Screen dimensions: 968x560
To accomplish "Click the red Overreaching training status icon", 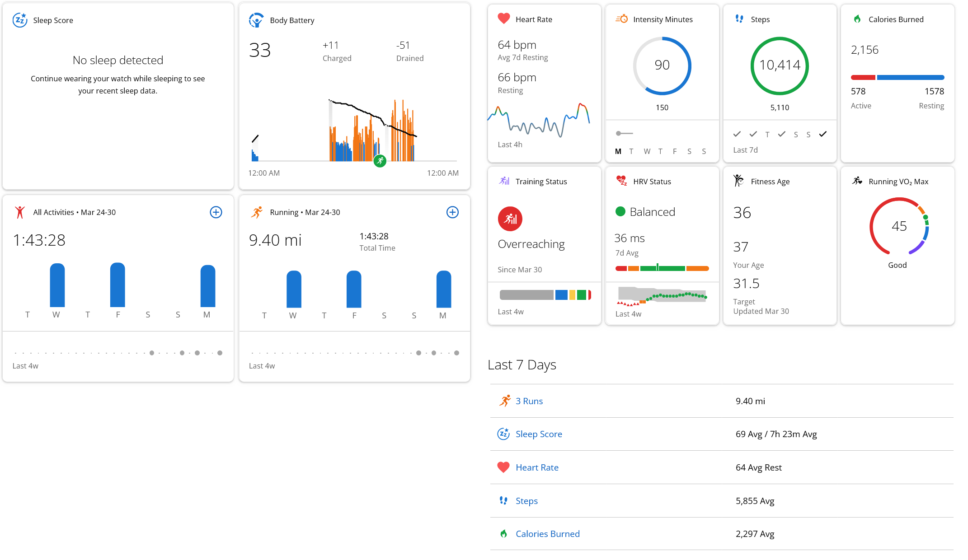I will tap(510, 219).
